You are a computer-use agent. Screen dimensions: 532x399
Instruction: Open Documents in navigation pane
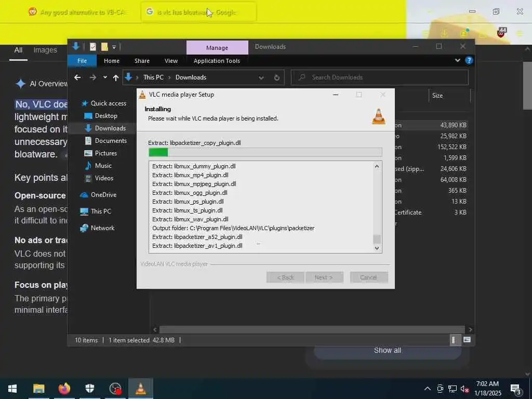pyautogui.click(x=111, y=140)
